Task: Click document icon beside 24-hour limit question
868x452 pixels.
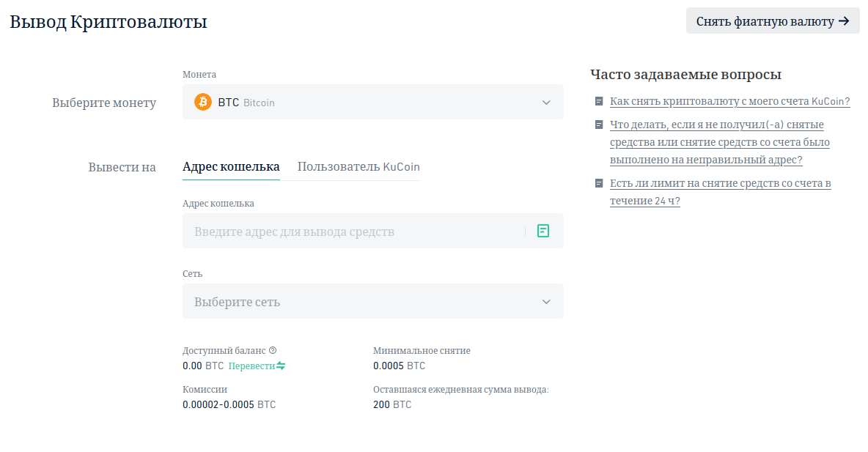Action: pos(599,183)
